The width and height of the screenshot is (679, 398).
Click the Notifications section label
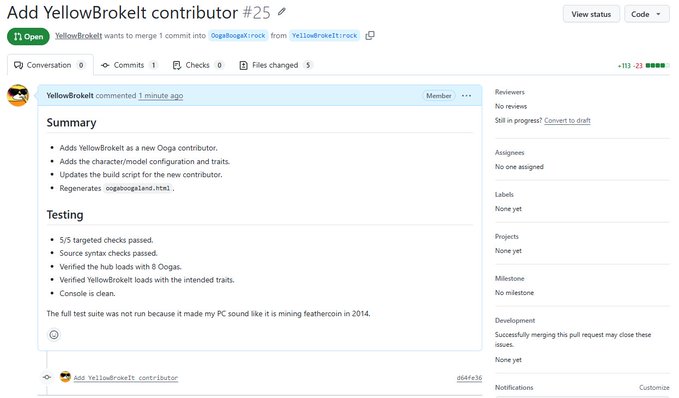click(x=514, y=388)
